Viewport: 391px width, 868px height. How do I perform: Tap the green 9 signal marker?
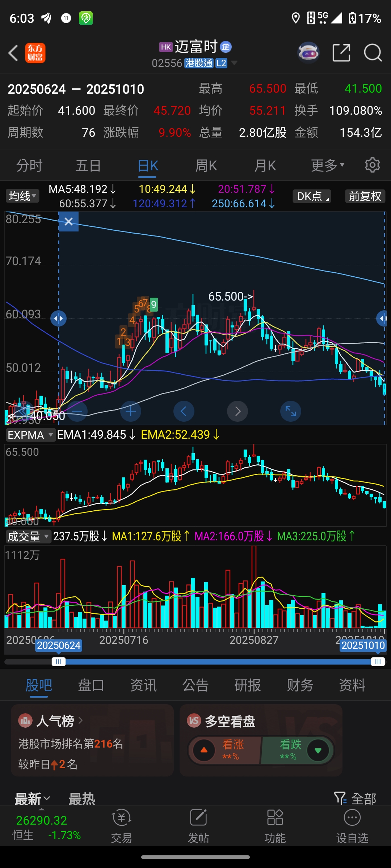click(154, 305)
